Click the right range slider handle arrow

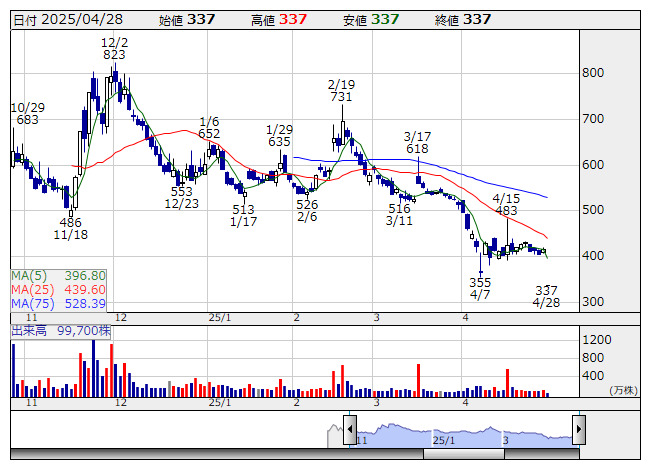(x=579, y=429)
